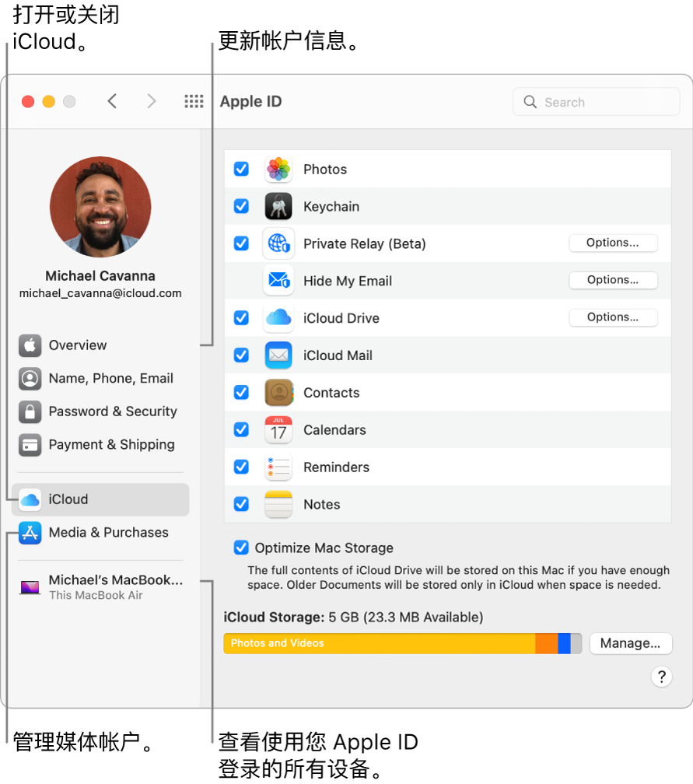Screen dimensions: 693x784
Task: Open Options for Private Relay
Action: click(613, 243)
